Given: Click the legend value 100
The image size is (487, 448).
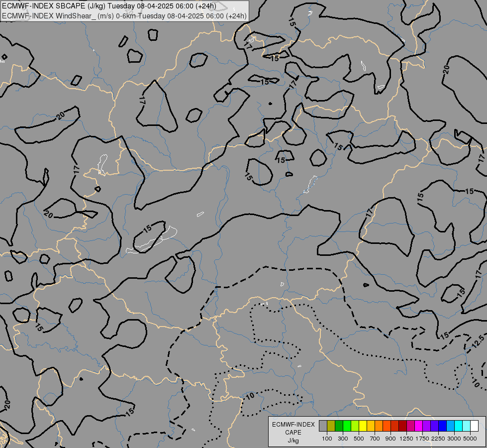Looking at the screenshot, I should tap(327, 439).
